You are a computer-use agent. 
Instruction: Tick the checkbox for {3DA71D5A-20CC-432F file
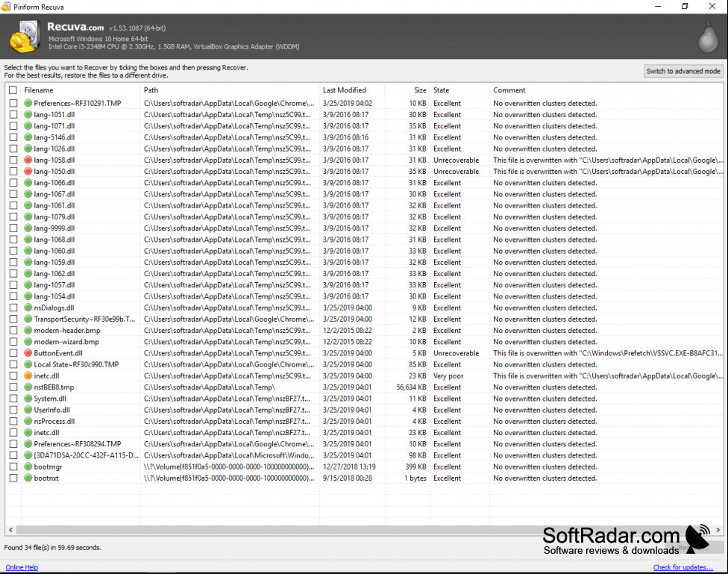(x=13, y=455)
